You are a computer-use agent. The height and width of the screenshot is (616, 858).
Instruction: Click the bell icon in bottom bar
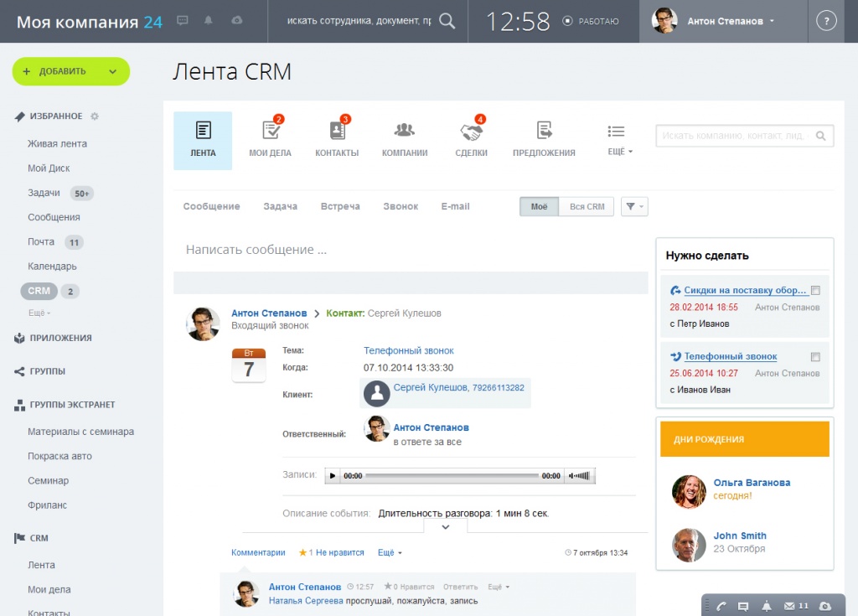click(x=767, y=606)
